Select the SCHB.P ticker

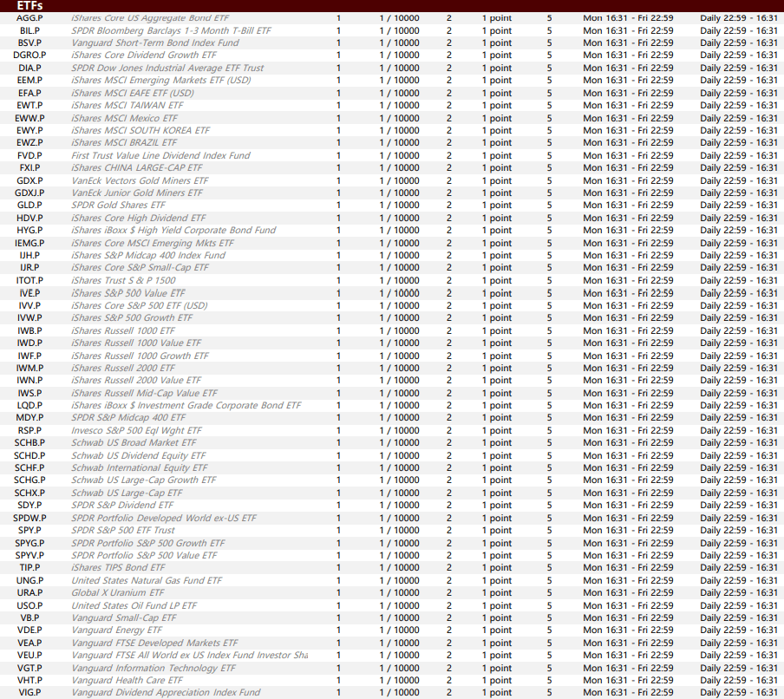pos(29,442)
